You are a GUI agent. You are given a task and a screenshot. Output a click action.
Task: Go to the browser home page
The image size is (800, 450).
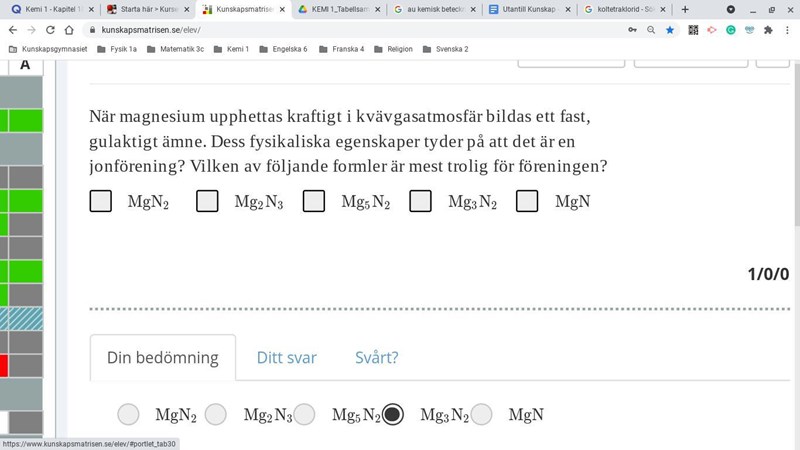tap(71, 30)
